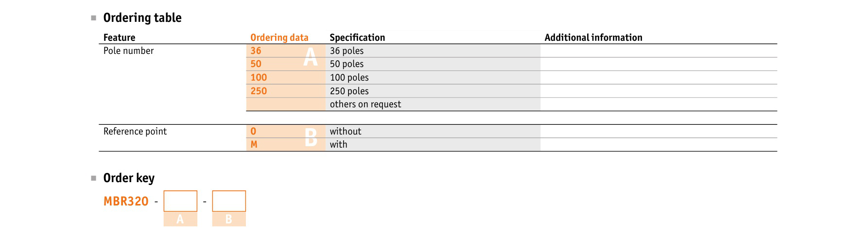Select the A label under order key
The height and width of the screenshot is (237, 868).
tap(180, 219)
